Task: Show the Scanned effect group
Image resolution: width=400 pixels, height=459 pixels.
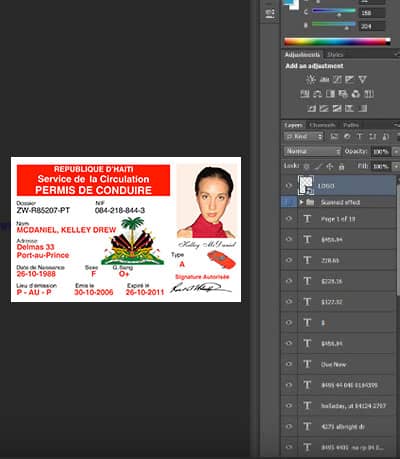Action: [289, 202]
